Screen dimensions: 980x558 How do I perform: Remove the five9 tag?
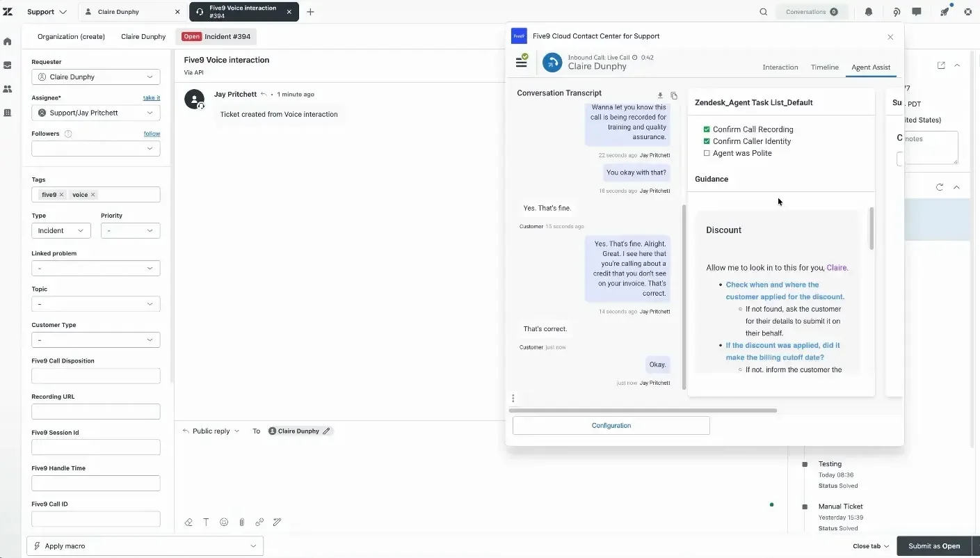point(62,195)
